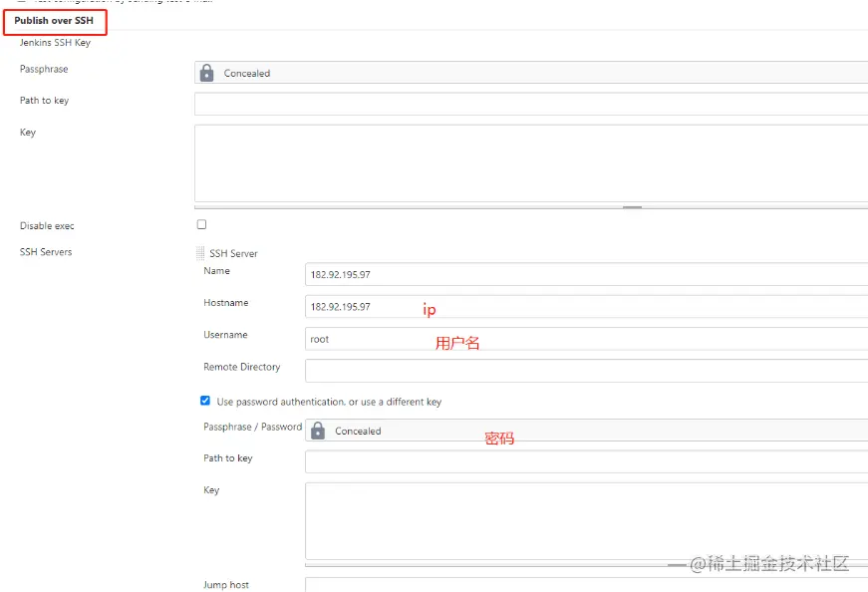Click the Hostname label
Screen dimensions: 868x592
[x=226, y=303]
